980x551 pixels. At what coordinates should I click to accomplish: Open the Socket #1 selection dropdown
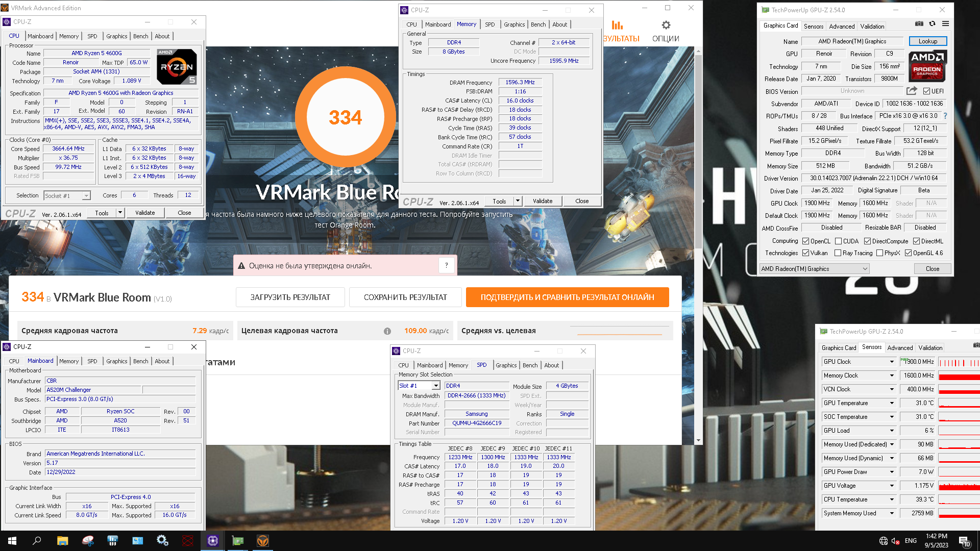(67, 196)
